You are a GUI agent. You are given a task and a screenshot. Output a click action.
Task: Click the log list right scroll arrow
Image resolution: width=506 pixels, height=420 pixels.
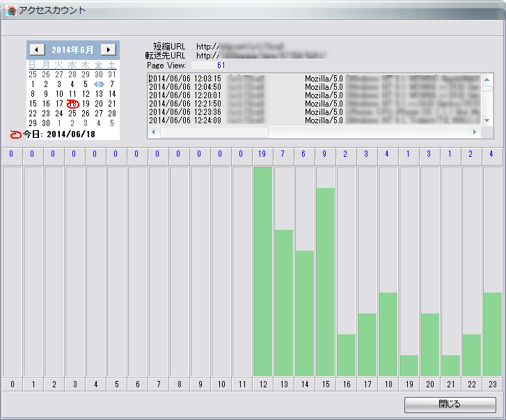475,132
